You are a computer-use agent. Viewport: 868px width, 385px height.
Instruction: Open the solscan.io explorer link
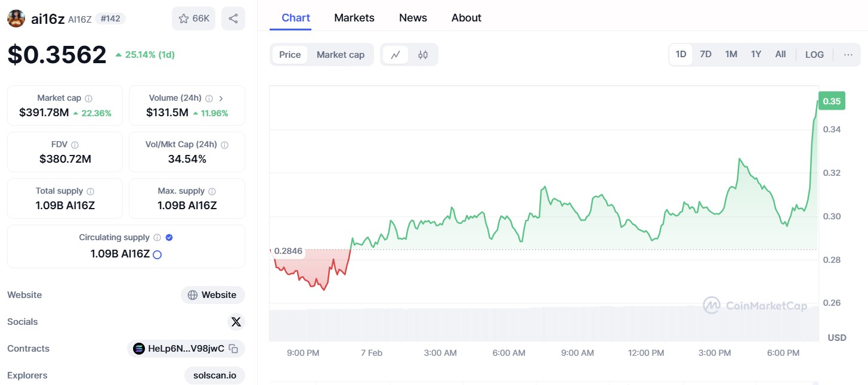pyautogui.click(x=215, y=375)
